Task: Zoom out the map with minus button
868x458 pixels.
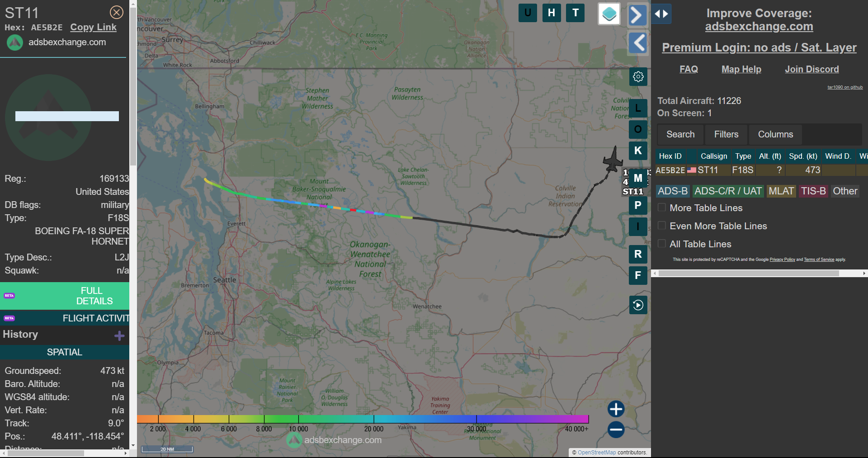Action: click(x=616, y=430)
